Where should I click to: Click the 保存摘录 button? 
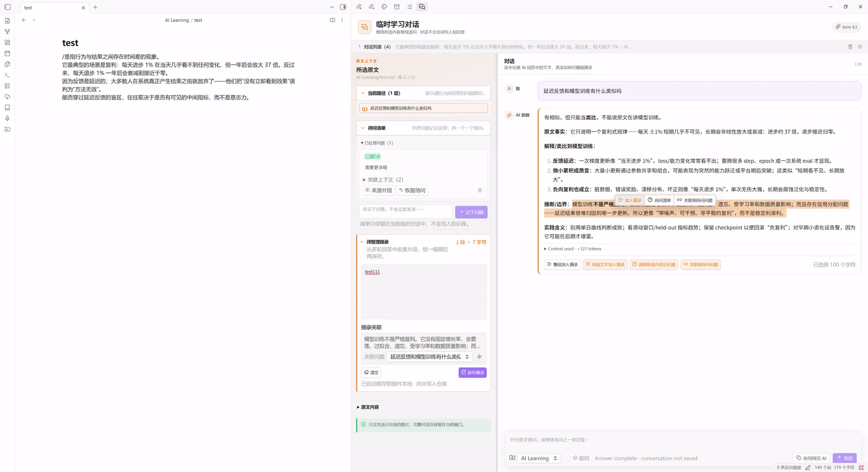point(473,372)
